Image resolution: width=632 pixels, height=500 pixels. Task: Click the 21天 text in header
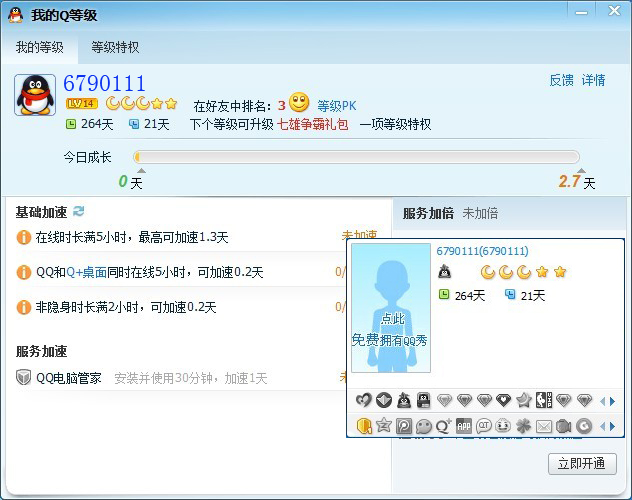(x=156, y=124)
